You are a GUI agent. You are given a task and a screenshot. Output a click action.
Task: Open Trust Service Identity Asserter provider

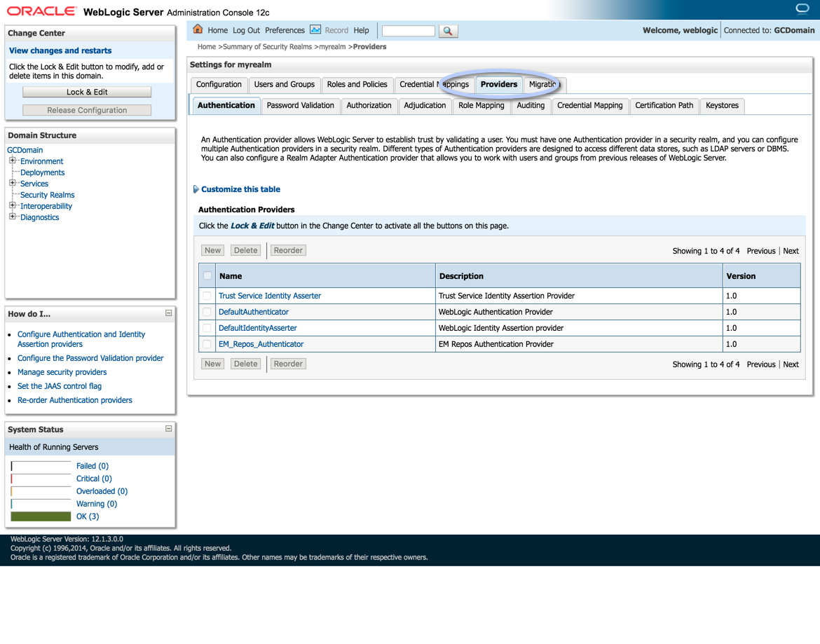[x=270, y=296]
